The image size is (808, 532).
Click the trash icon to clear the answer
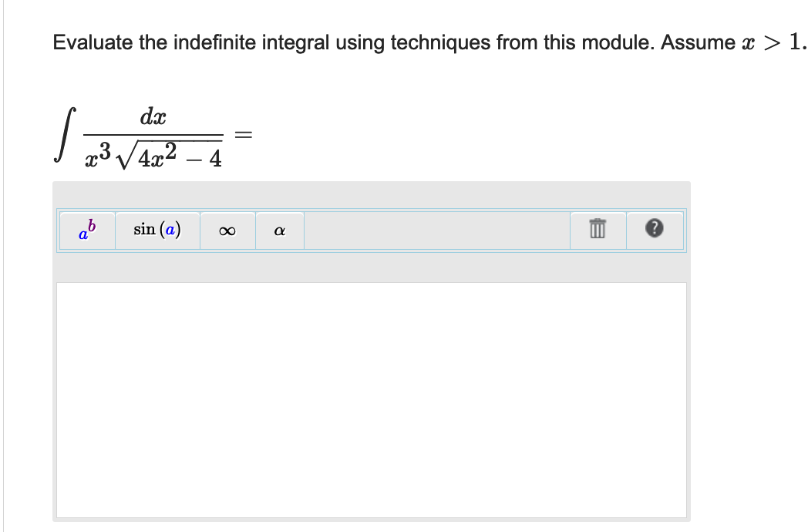[599, 229]
